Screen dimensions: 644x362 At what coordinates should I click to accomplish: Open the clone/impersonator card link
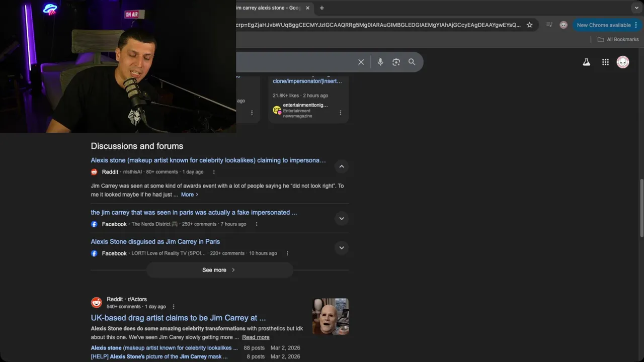[x=307, y=80]
